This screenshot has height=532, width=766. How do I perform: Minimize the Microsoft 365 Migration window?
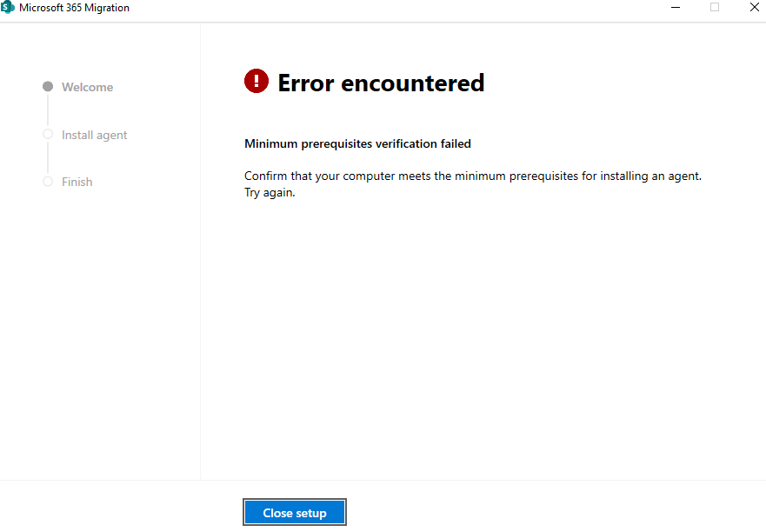[x=676, y=8]
